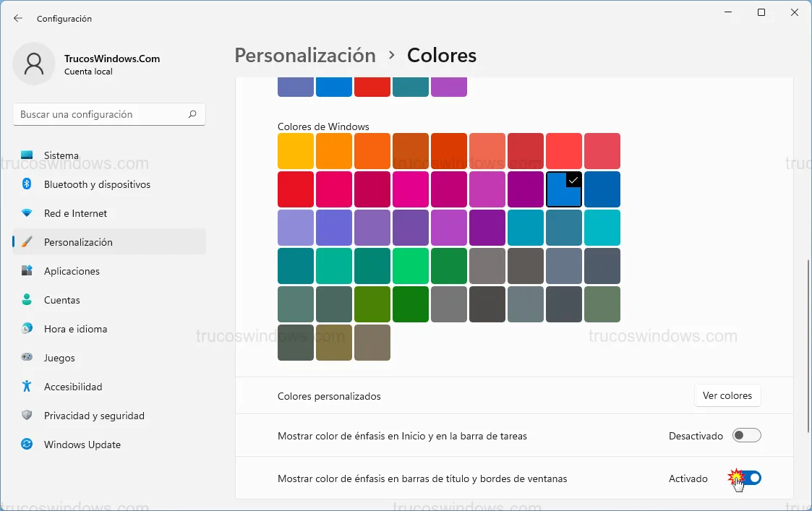Choose the selected blue swatch with checkmark
The image size is (812, 511).
pyautogui.click(x=564, y=189)
